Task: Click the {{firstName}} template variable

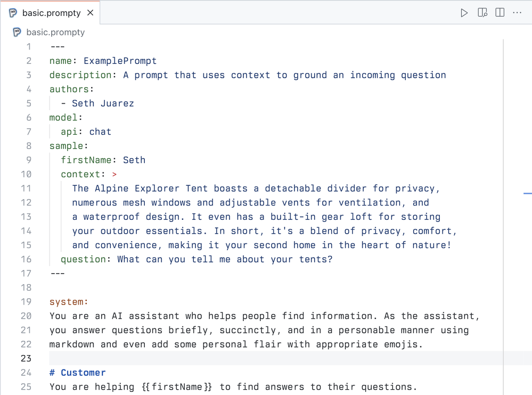Action: point(177,386)
